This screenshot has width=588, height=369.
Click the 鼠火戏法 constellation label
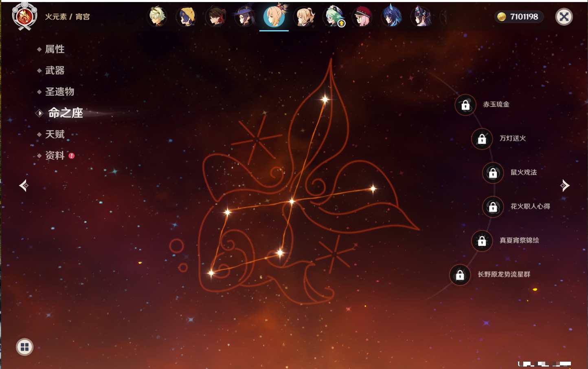[524, 172]
